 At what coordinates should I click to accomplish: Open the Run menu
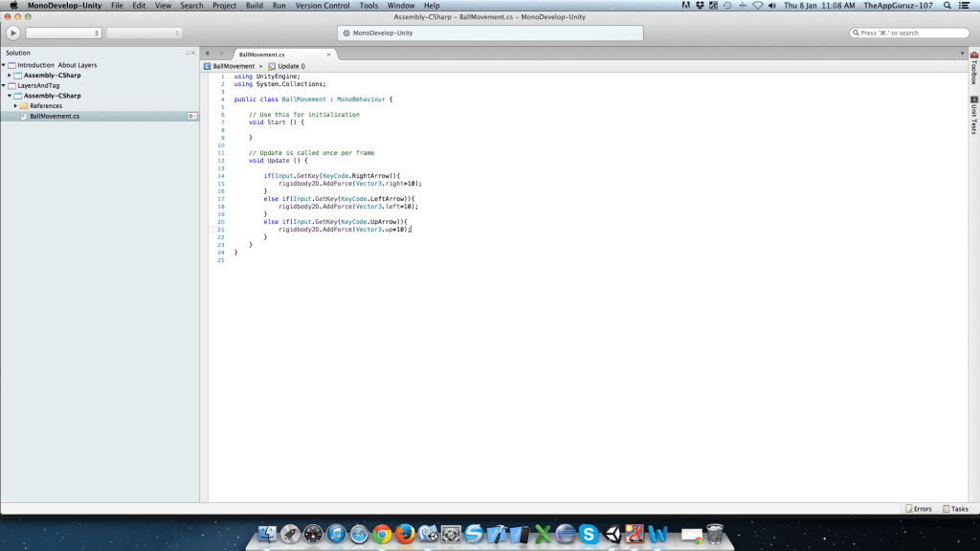point(278,6)
